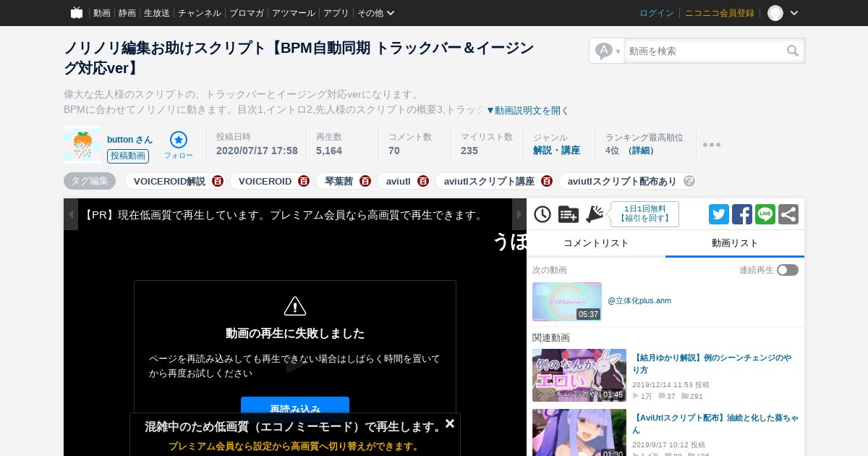Click the タグ編集 button

point(90,181)
